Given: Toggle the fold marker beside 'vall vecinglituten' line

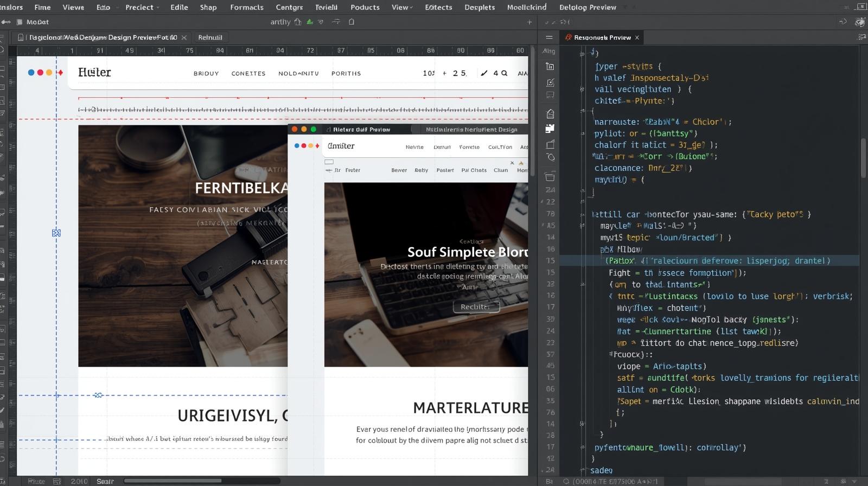Looking at the screenshot, I should pyautogui.click(x=582, y=89).
